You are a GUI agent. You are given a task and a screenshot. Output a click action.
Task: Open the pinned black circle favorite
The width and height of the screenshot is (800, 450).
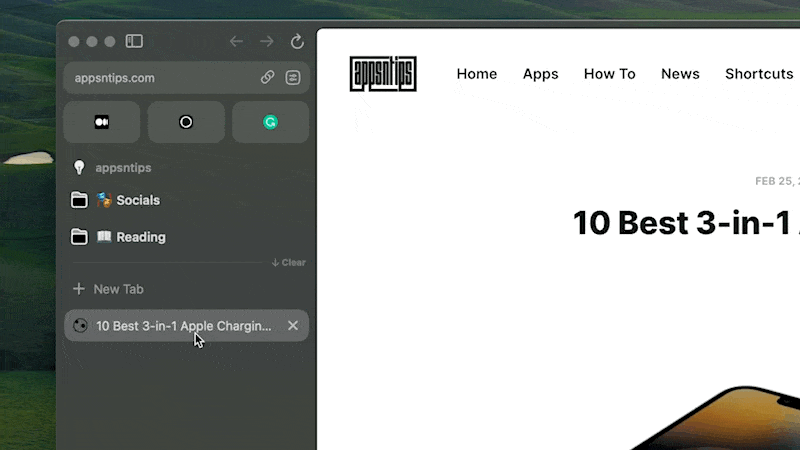186,122
